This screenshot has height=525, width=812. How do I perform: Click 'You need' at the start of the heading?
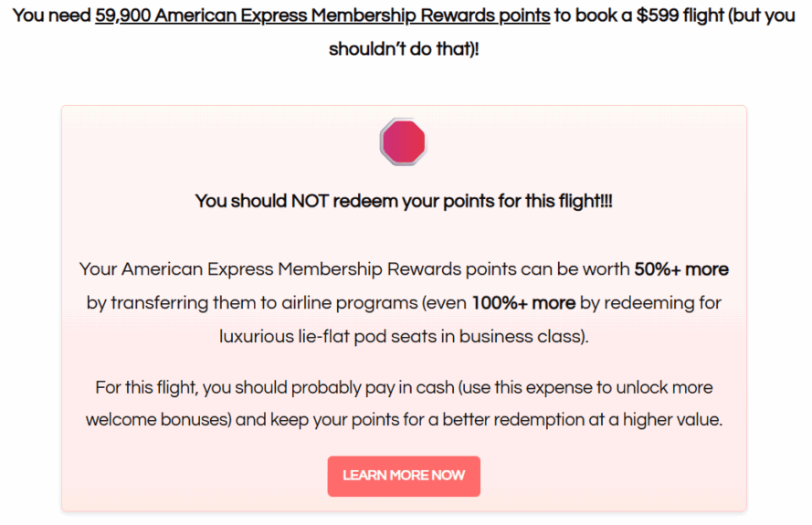click(52, 16)
